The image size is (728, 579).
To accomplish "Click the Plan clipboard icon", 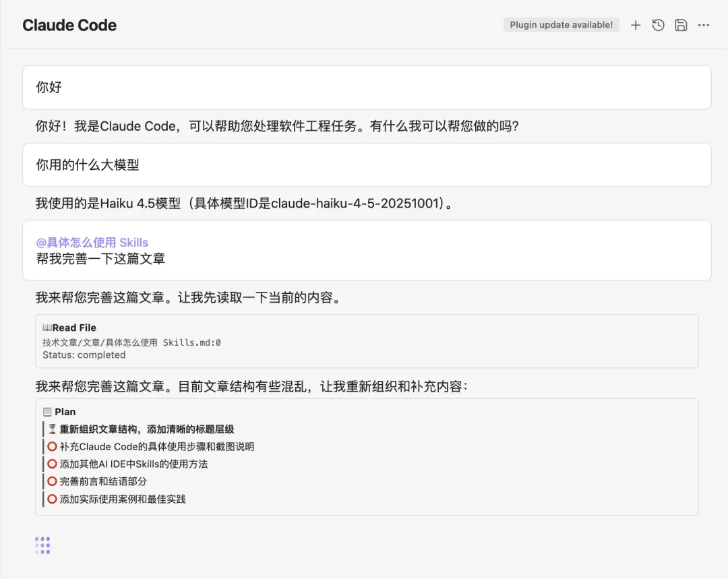I will click(47, 412).
